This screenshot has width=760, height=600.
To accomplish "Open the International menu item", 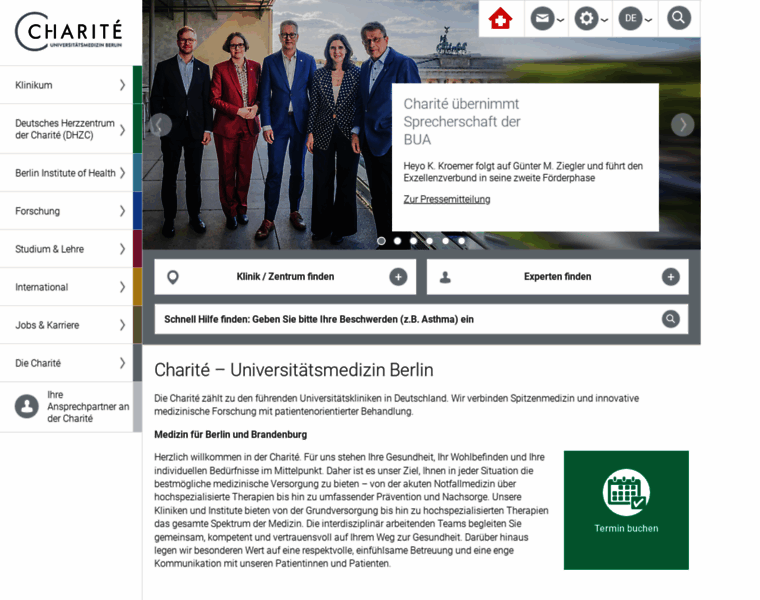I will click(66, 287).
